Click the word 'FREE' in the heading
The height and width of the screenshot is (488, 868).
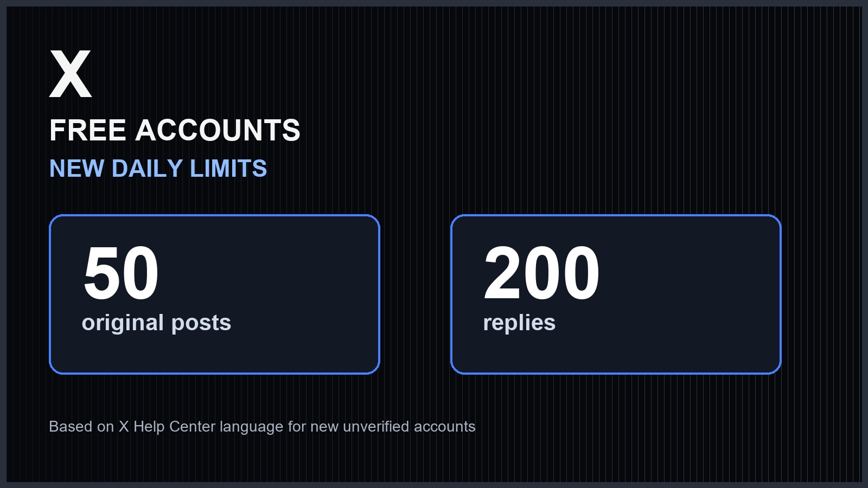[x=88, y=131]
